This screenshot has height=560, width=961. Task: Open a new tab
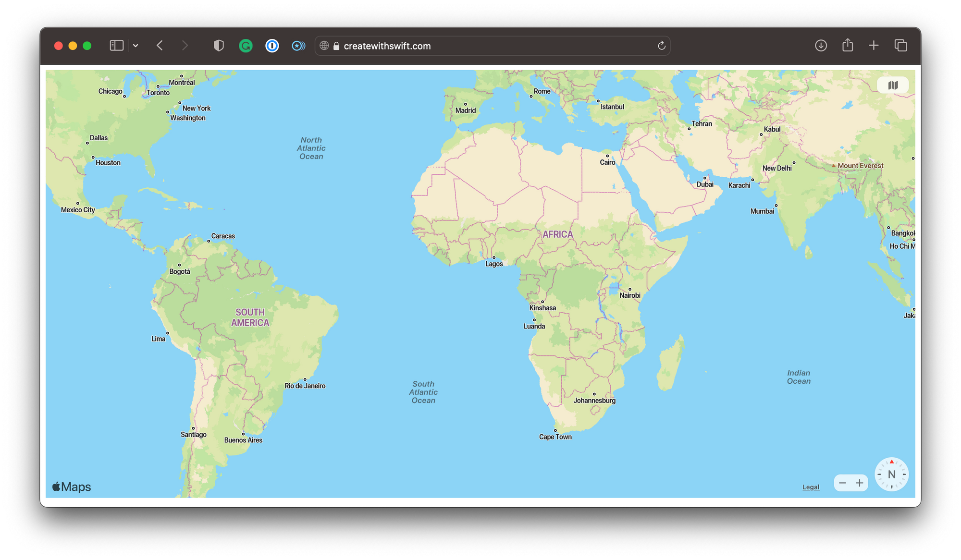874,46
